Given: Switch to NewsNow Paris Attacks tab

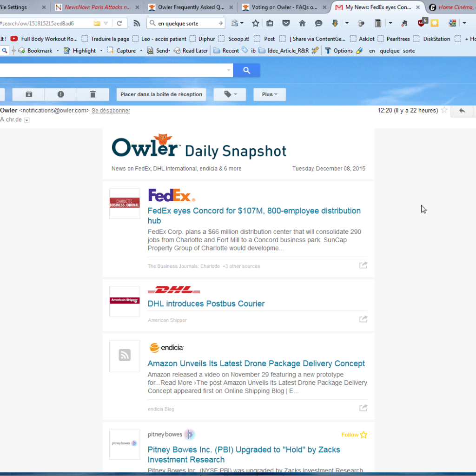Looking at the screenshot, I should click(97, 7).
